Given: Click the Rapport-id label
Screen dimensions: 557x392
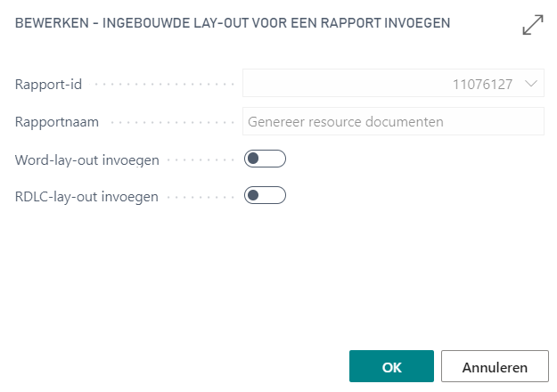Looking at the screenshot, I should (x=49, y=85).
